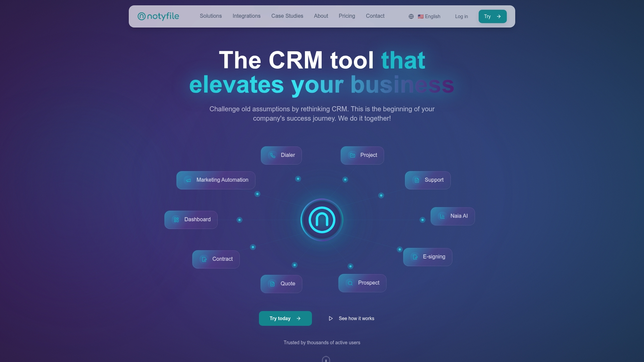Click the Marketing Automation megaphone icon
This screenshot has height=362, width=644.
click(x=189, y=180)
